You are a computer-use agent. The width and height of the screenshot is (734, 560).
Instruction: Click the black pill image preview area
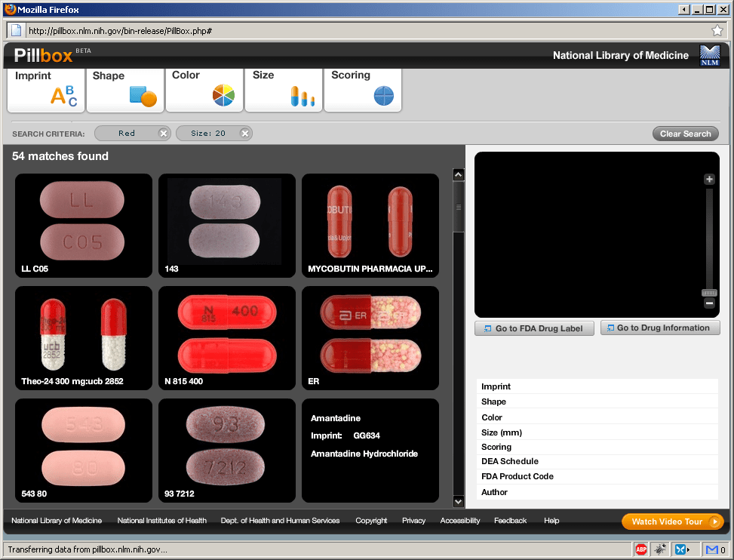click(x=597, y=235)
